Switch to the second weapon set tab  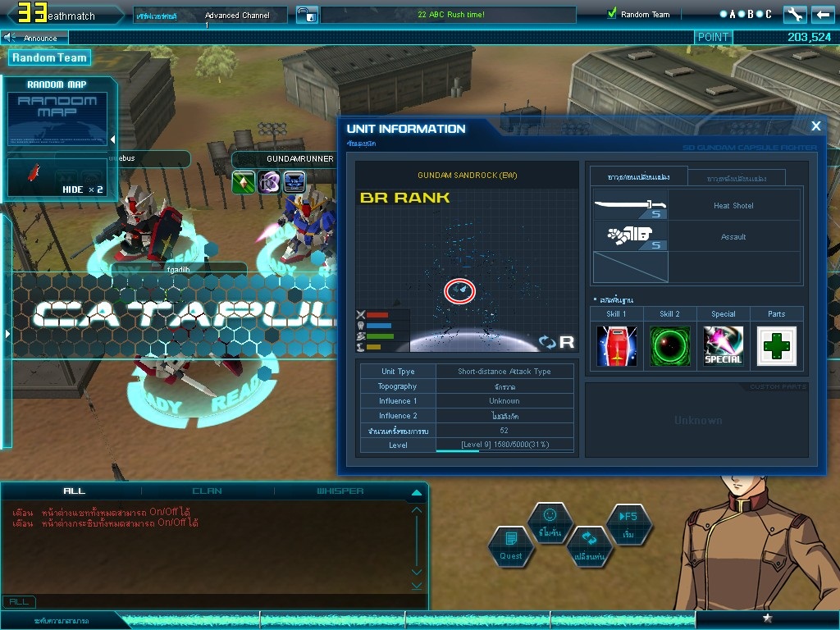click(x=737, y=178)
